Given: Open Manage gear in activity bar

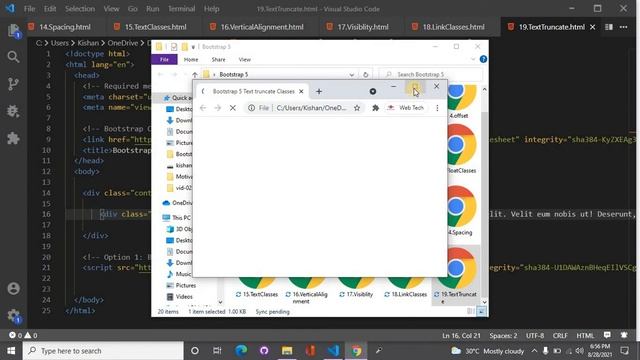Looking at the screenshot, I should click(13, 316).
